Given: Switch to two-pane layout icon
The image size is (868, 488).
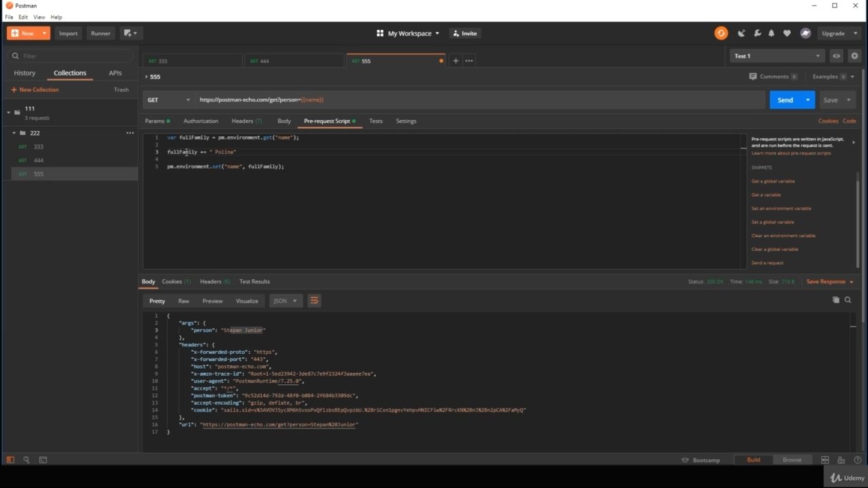Looking at the screenshot, I should click(x=825, y=460).
